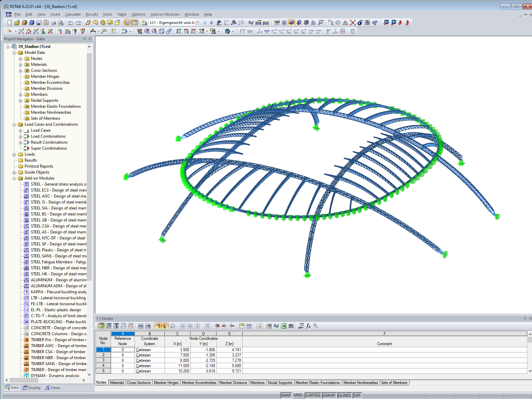This screenshot has width=532, height=399.
Task: Open the Add-on Modules menu
Action: click(165, 14)
